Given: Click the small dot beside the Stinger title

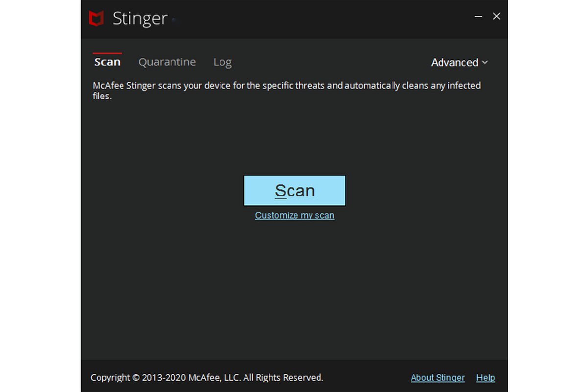Looking at the screenshot, I should click(174, 20).
